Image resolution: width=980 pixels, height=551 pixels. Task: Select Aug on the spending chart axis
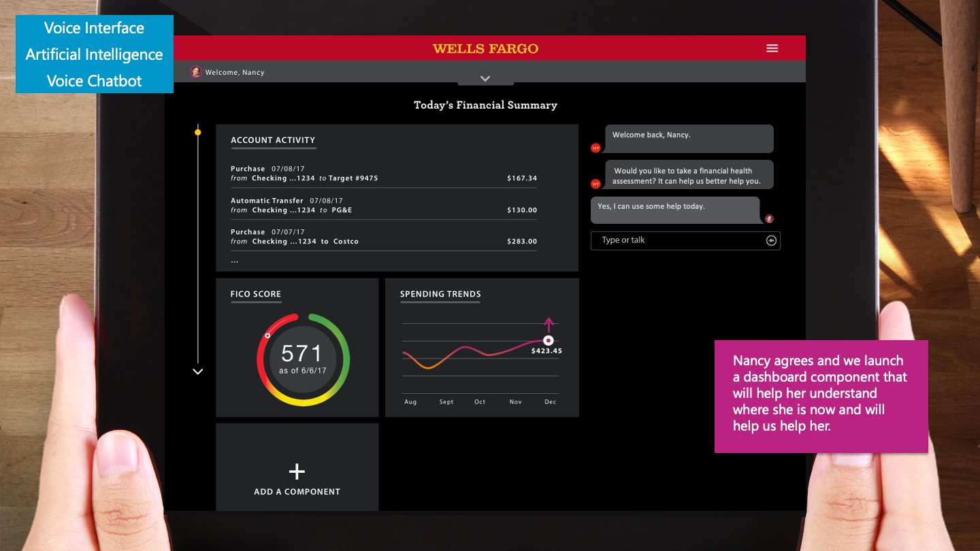(x=410, y=402)
